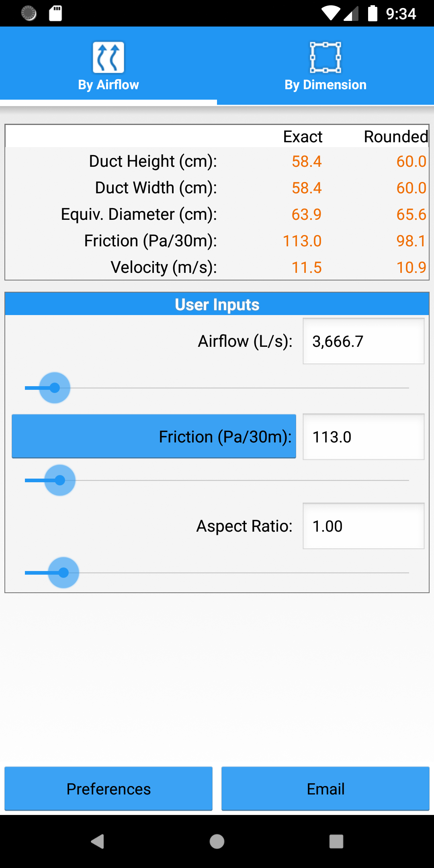Open the Preferences button
Screen dimensions: 434x868
click(x=108, y=789)
